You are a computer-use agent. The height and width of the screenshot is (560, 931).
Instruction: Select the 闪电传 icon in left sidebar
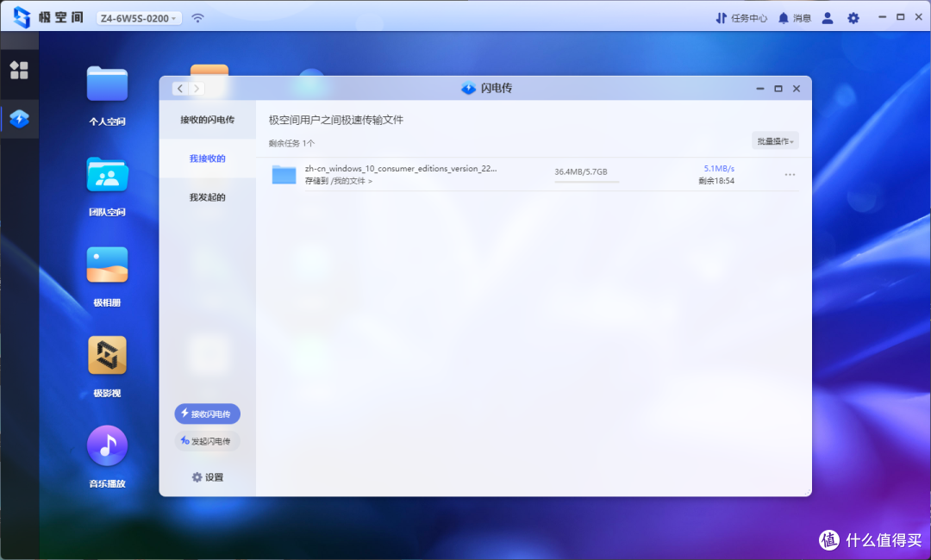[x=19, y=119]
